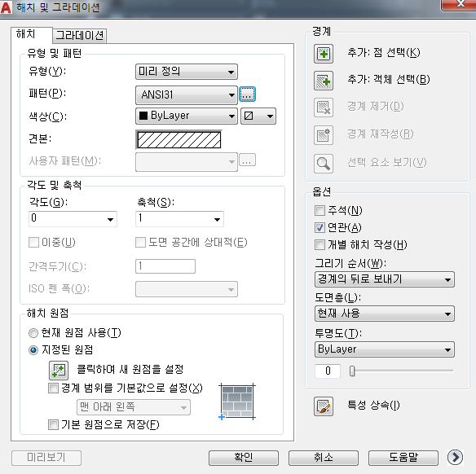
Task: Click 클릭하여 새 원점을 설정 text
Action: [x=130, y=370]
